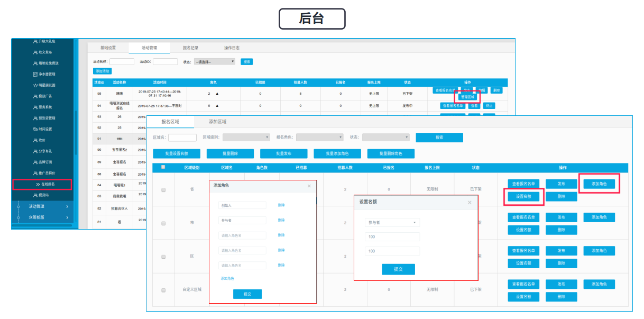Click 查看报名名单 in the 区 row

point(524,250)
